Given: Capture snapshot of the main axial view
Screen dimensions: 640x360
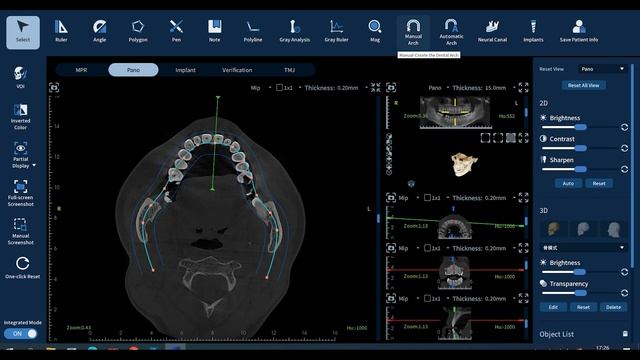Looking at the screenshot, I should pos(54,87).
